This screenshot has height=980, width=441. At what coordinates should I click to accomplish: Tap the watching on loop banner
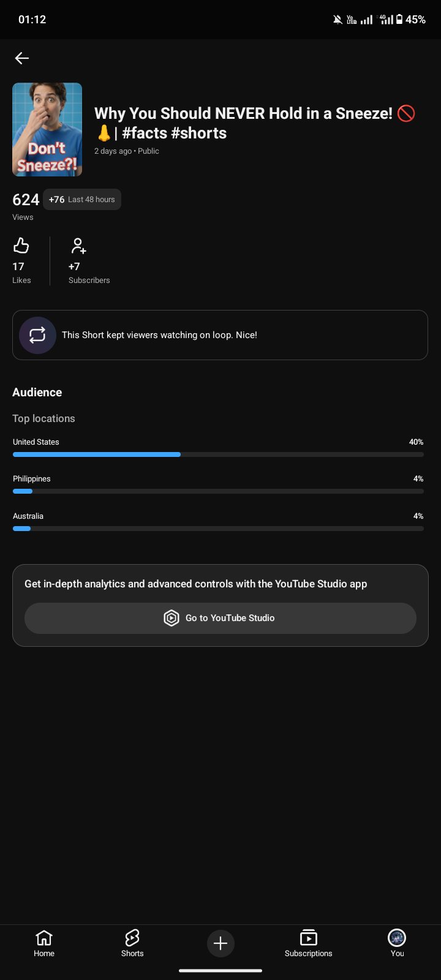click(x=220, y=335)
